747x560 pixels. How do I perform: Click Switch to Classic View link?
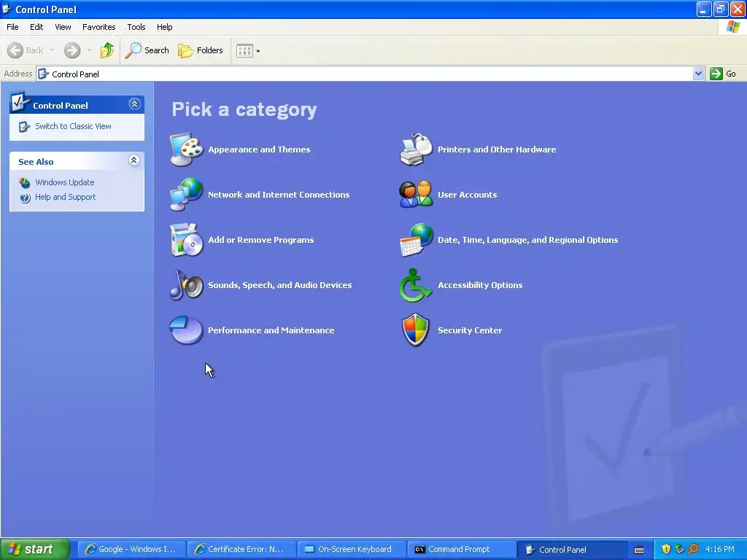coord(73,126)
